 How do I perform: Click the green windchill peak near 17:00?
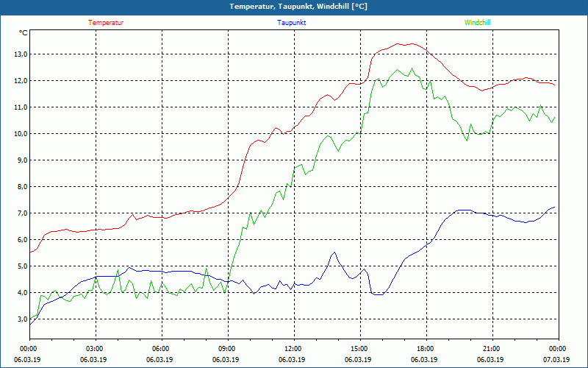pyautogui.click(x=412, y=68)
